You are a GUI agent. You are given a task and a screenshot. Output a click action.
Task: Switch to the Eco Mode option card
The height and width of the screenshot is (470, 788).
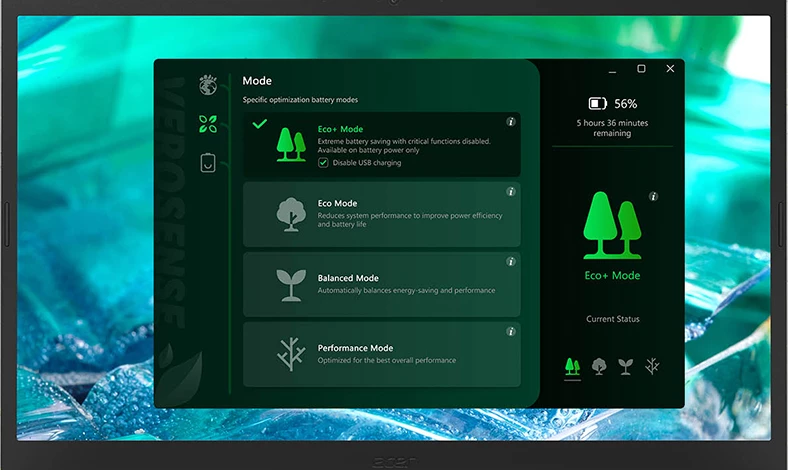click(381, 214)
